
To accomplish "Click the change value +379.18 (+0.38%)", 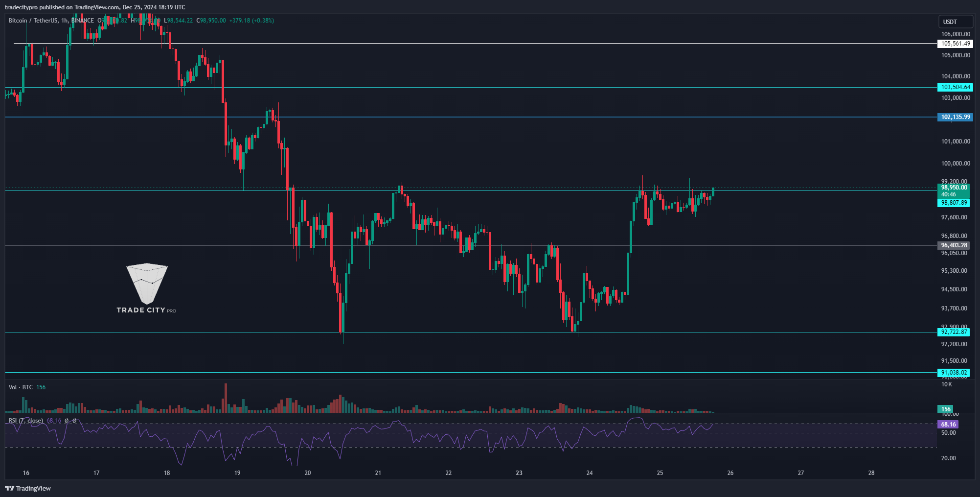I will click(x=251, y=21).
